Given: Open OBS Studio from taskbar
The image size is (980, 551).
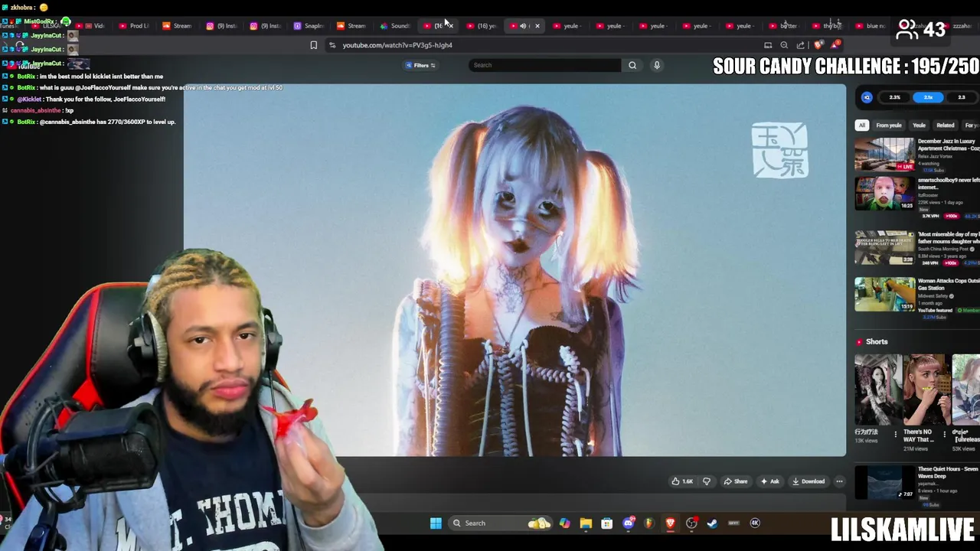Looking at the screenshot, I should pyautogui.click(x=691, y=523).
